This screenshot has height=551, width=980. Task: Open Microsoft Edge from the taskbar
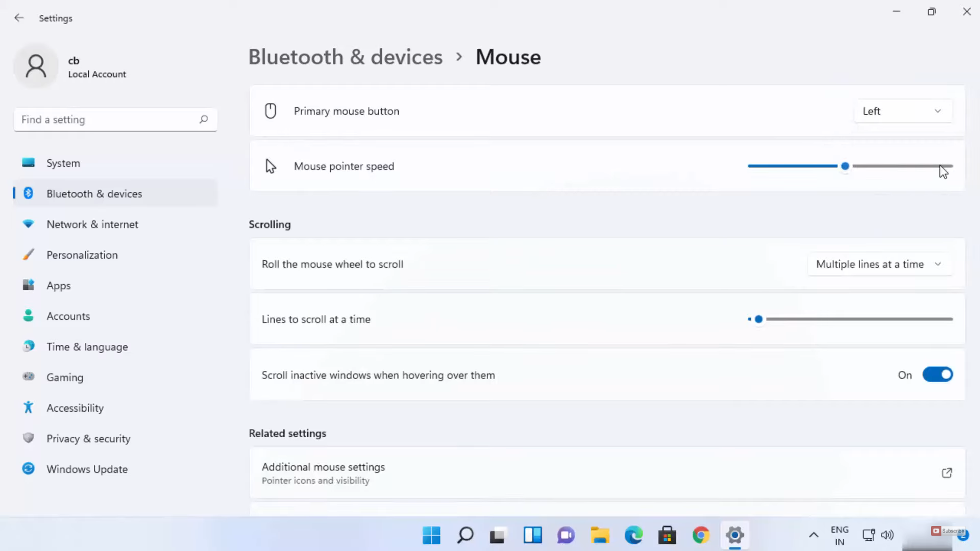click(x=633, y=535)
